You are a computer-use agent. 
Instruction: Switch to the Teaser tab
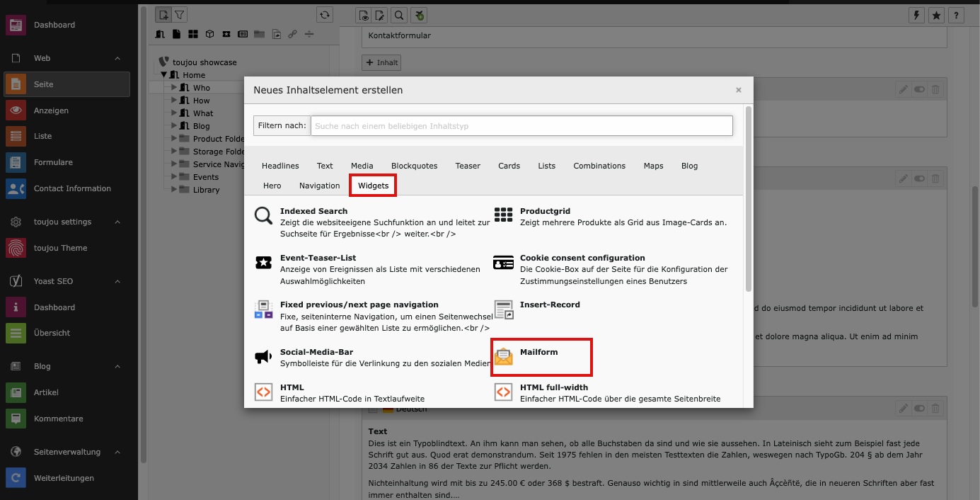(x=468, y=166)
